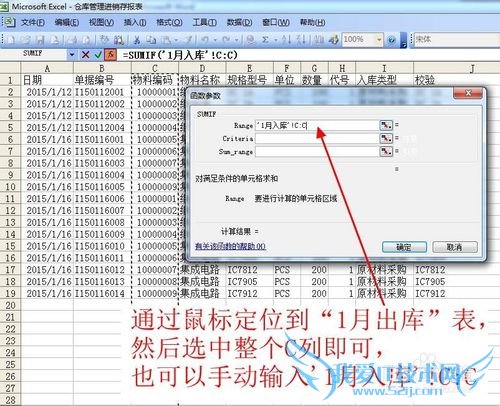This screenshot has height=406, width=500.
Task: Click PCS cell in row 17
Action: 287,270
